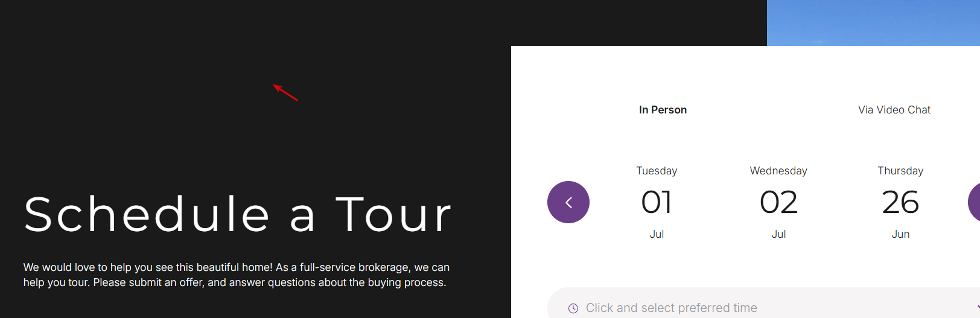Click the Schedule a Tour heading
Image resolution: width=980 pixels, height=318 pixels.
(x=238, y=214)
